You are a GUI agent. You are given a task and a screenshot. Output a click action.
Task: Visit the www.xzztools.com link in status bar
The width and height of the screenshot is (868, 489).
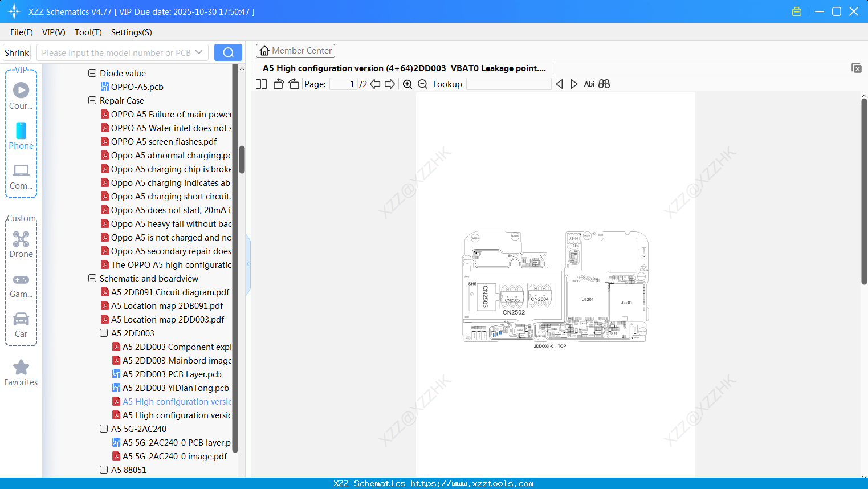pyautogui.click(x=472, y=483)
